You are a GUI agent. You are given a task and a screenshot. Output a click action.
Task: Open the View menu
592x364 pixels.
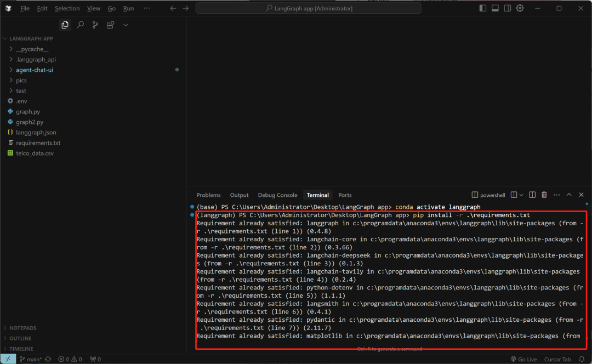coord(93,8)
